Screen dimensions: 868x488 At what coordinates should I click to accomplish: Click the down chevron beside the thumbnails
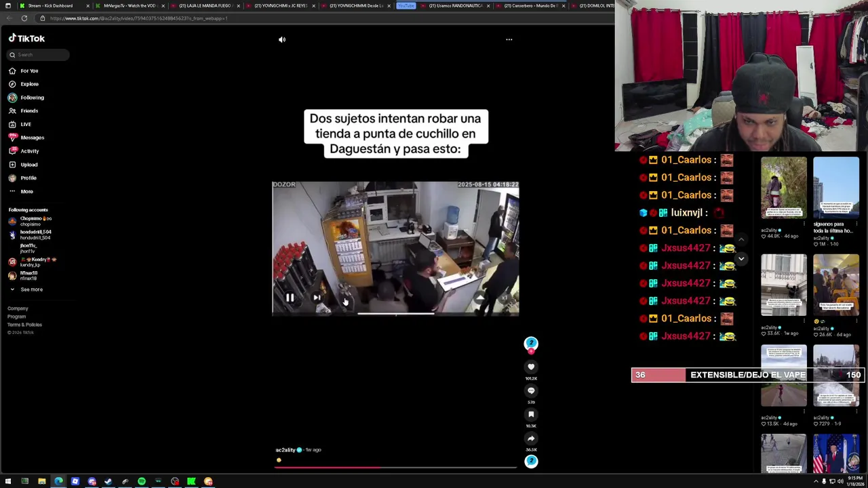[741, 259]
